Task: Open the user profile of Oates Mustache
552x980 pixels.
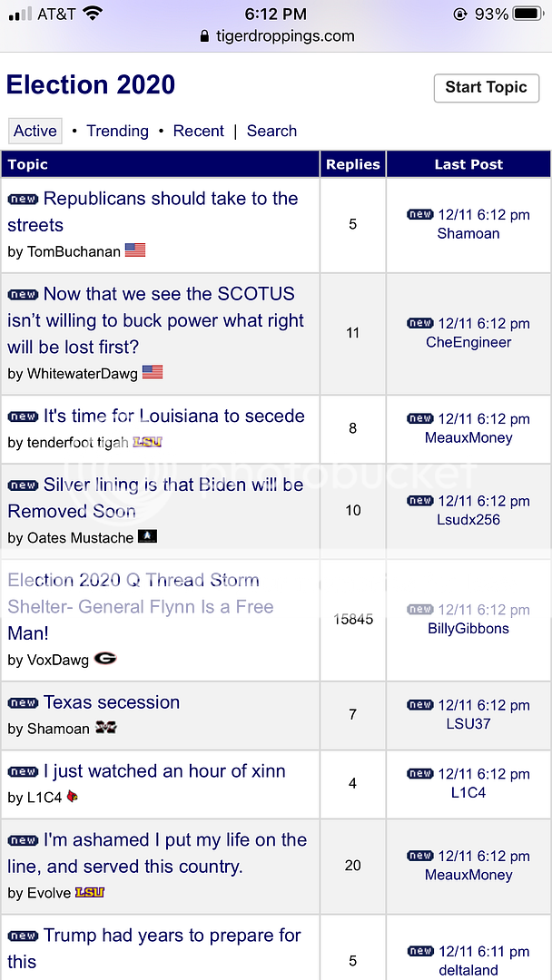Action: [x=81, y=538]
